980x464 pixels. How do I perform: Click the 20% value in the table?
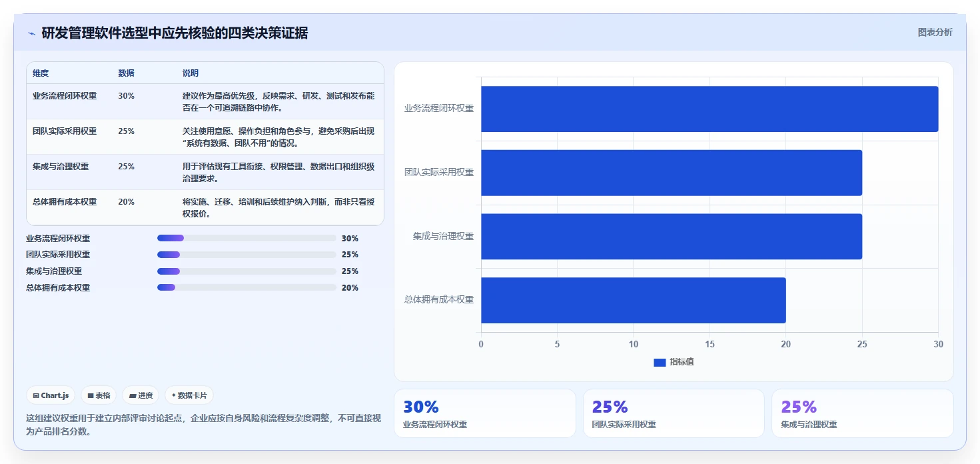126,202
